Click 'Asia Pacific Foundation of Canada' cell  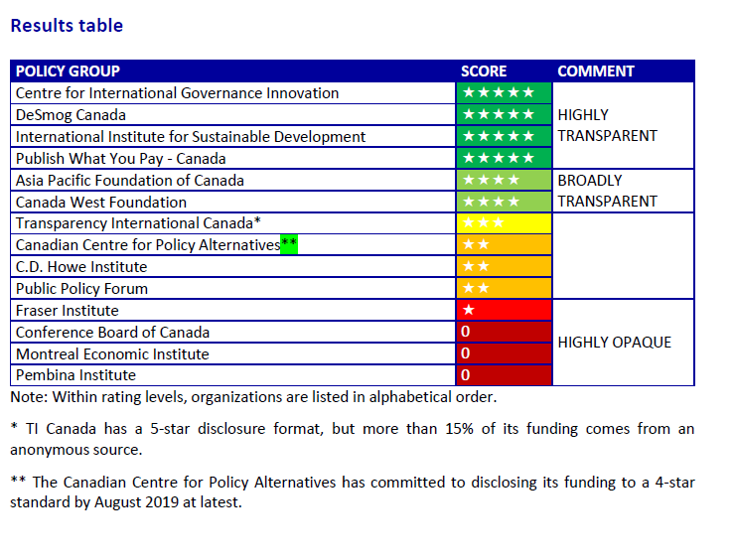233,180
